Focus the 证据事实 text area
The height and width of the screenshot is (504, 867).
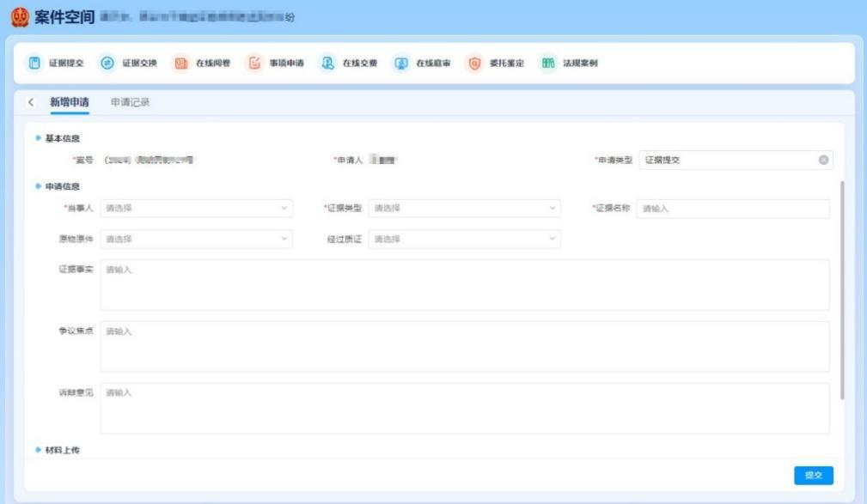click(464, 285)
